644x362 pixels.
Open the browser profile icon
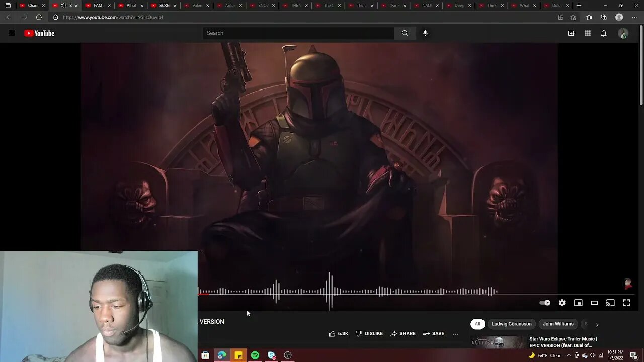619,17
